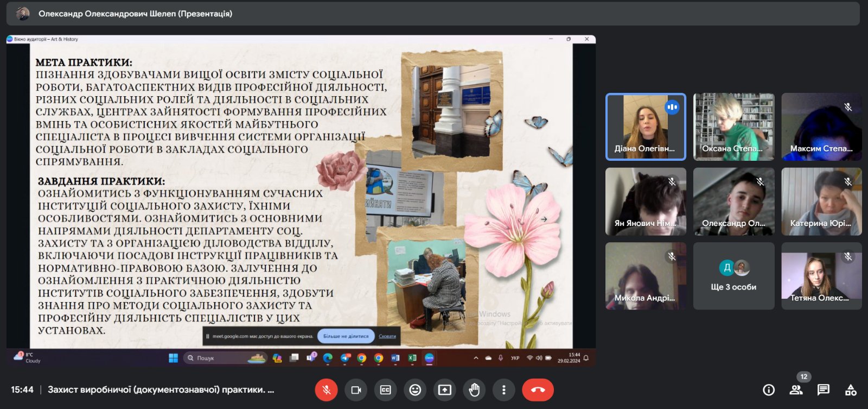This screenshot has width=868, height=409.
Task: Click the microphone tray icon
Action: click(x=501, y=358)
